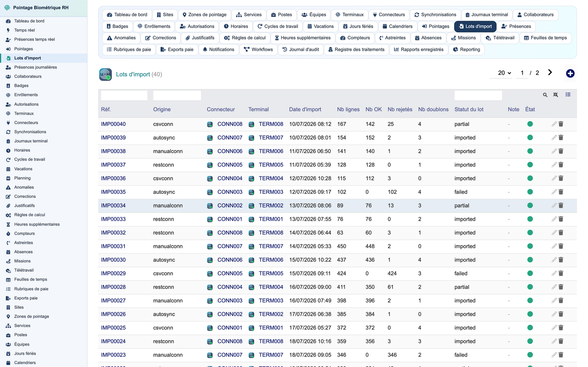588x367 pixels.
Task: Click the current page number field
Action: pyautogui.click(x=522, y=73)
